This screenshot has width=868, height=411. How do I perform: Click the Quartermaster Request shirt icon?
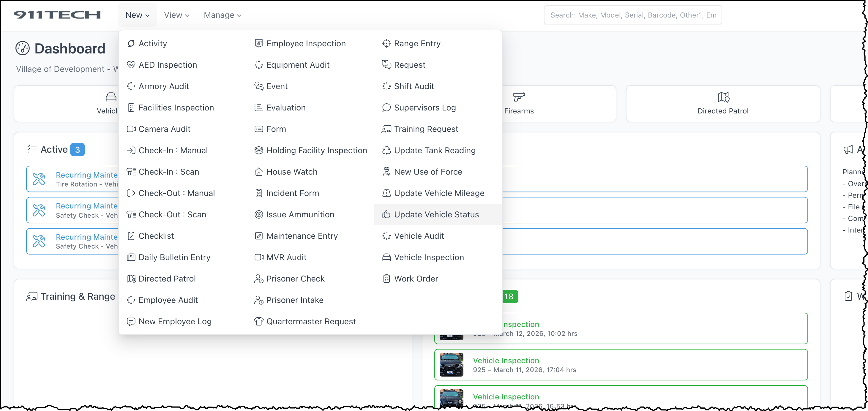258,321
